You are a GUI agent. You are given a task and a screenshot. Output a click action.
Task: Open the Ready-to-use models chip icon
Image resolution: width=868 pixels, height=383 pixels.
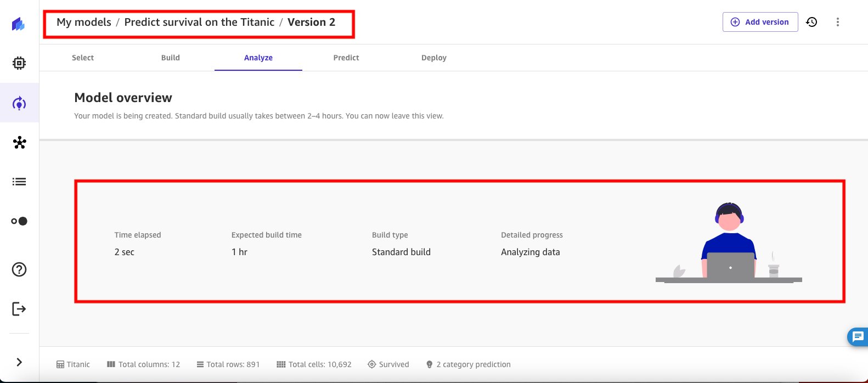coord(19,63)
